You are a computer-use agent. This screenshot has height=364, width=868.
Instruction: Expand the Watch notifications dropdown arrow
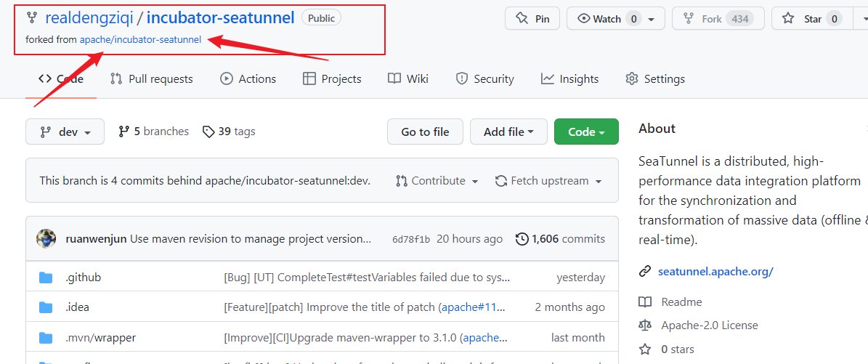[x=651, y=19]
